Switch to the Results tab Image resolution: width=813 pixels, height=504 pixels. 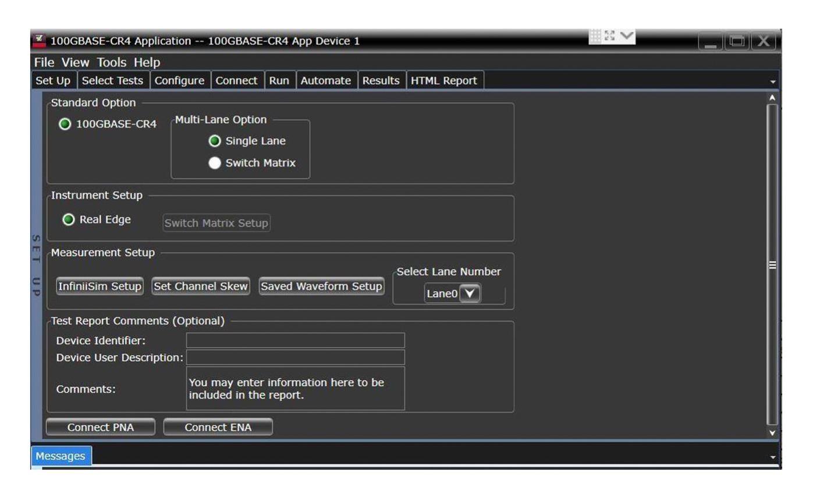[x=381, y=81]
